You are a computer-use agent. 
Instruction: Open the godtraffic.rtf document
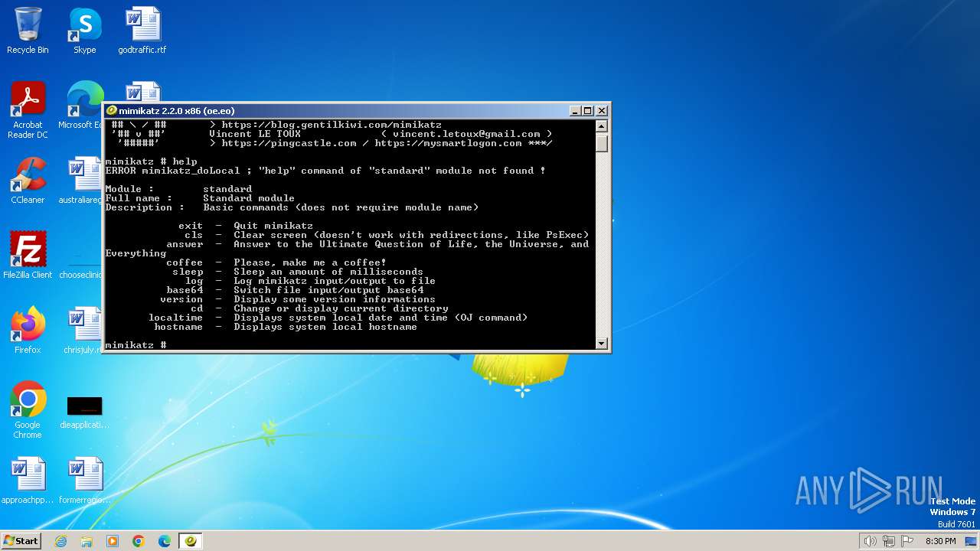pyautogui.click(x=142, y=31)
